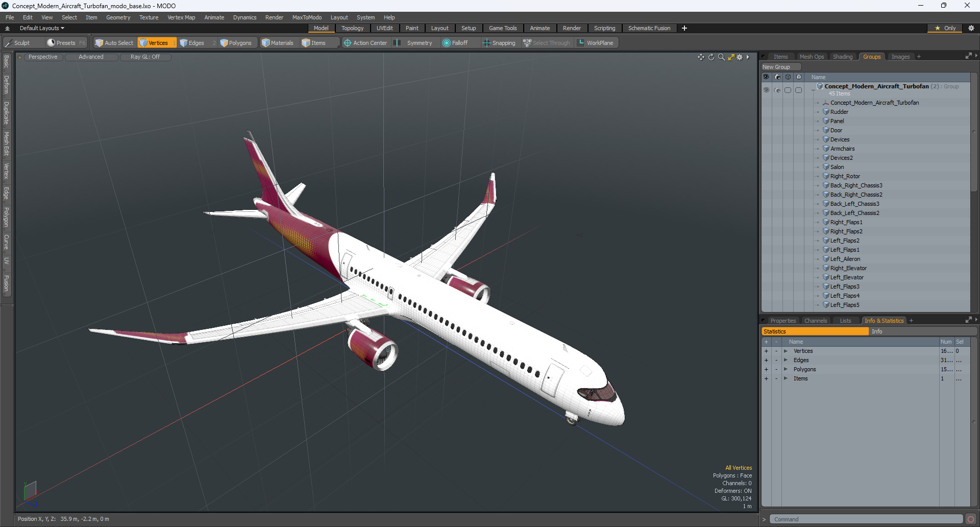The height and width of the screenshot is (527, 980).
Task: Open the WorkPlane options
Action: click(x=596, y=43)
